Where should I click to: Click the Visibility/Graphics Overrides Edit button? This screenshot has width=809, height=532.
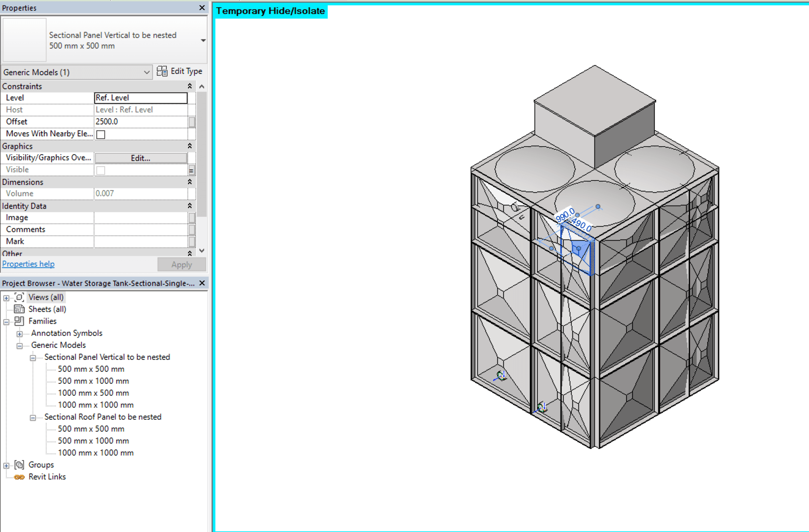pos(141,158)
